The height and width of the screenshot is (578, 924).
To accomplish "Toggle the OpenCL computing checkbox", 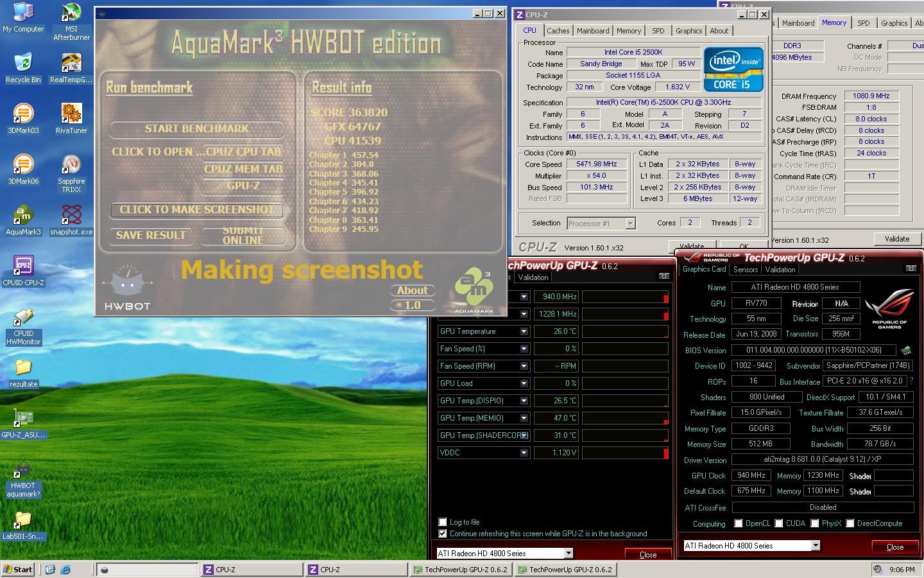I will [x=738, y=523].
